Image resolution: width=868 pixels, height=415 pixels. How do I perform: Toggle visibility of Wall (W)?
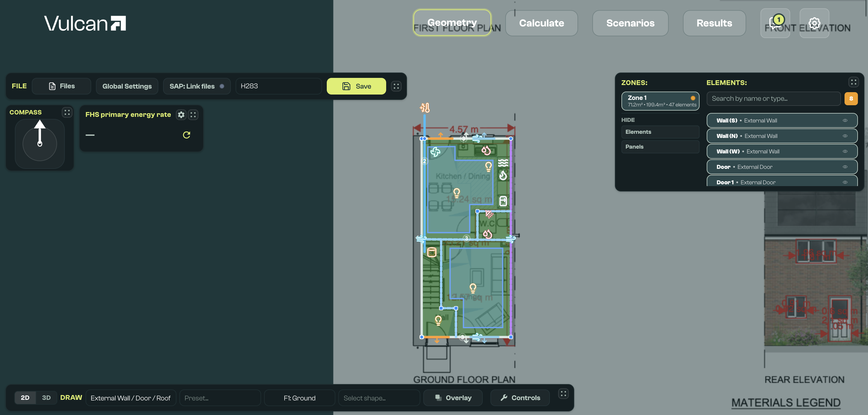click(x=845, y=151)
